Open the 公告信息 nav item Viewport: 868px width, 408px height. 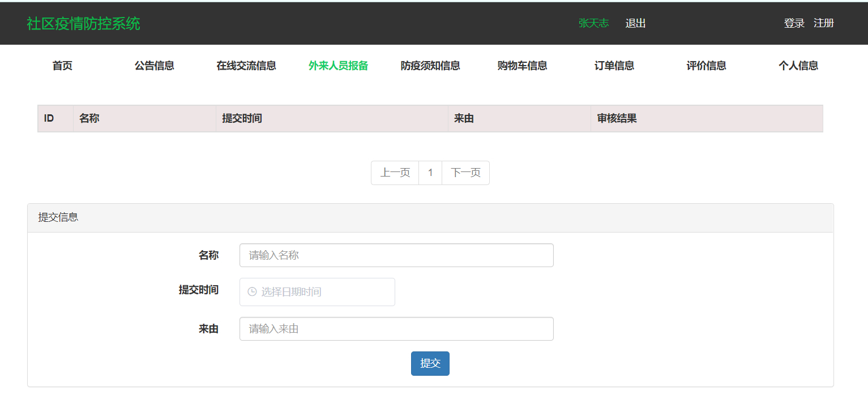[154, 66]
